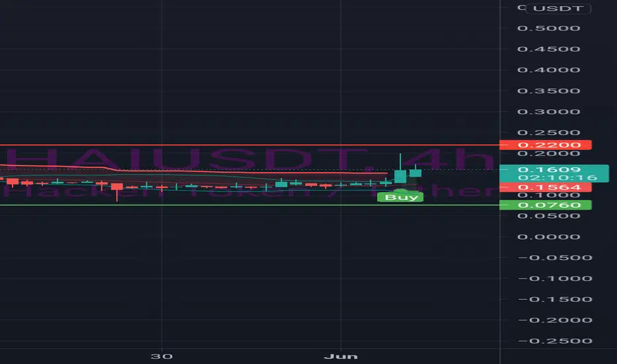The image size is (617, 364).
Task: Click the tall green candle above Buy label
Action: (x=400, y=176)
